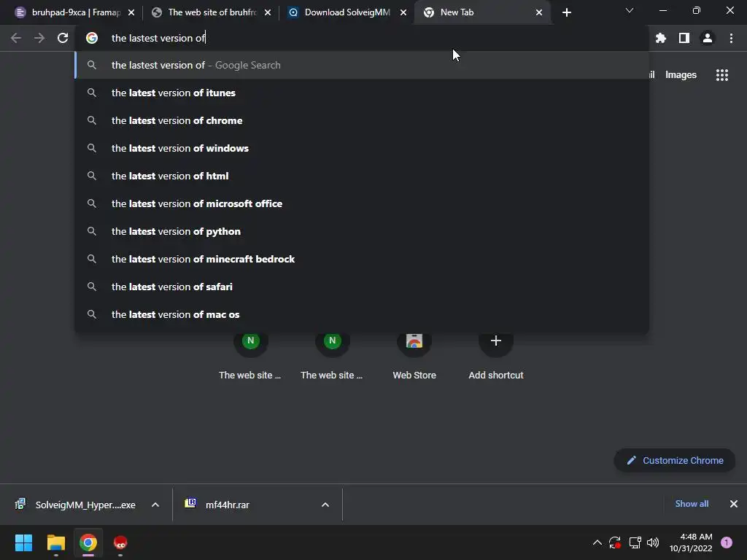Screen dimensions: 747x560
Task: Choose suggestion latest version of itunes
Action: [x=362, y=93]
